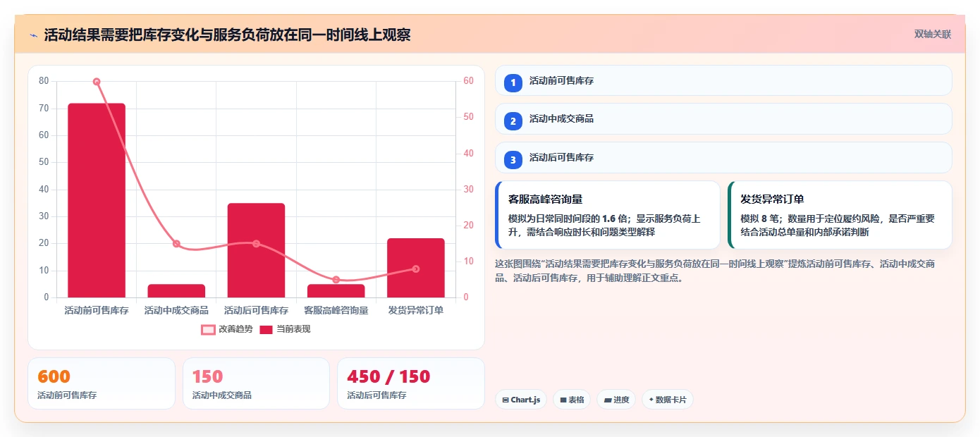This screenshot has height=437, width=980.
Task: Click the bar for 活动后可售库存
Action: (x=256, y=250)
